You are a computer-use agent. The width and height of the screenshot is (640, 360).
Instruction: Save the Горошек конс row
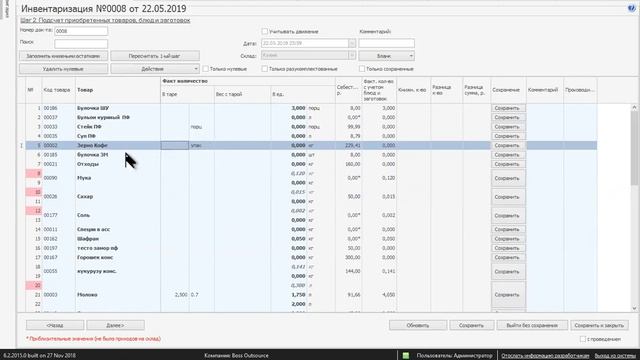click(x=508, y=258)
